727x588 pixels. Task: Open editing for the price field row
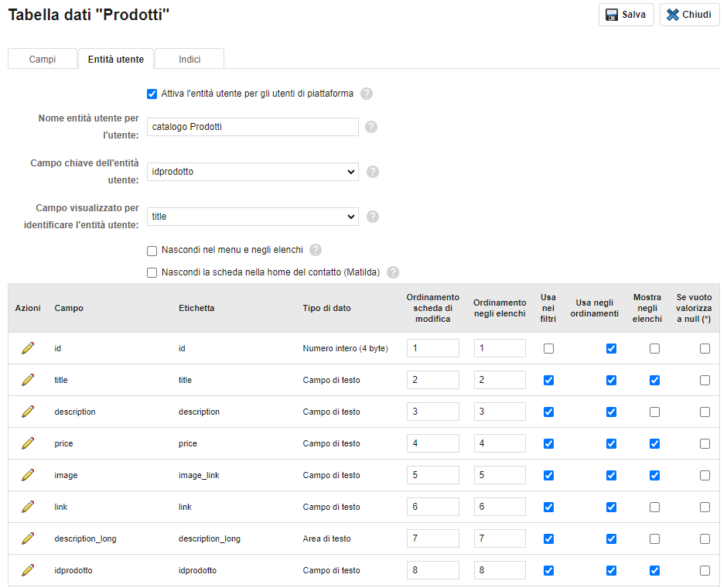point(28,443)
